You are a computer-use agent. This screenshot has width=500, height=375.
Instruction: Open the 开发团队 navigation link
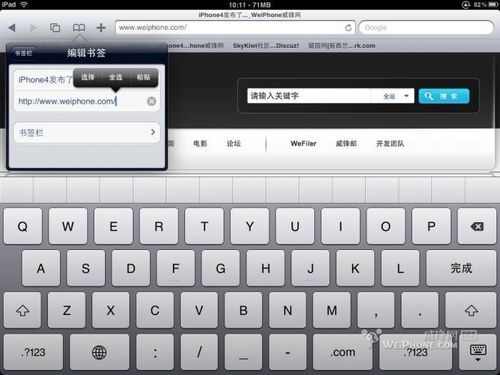coord(390,144)
